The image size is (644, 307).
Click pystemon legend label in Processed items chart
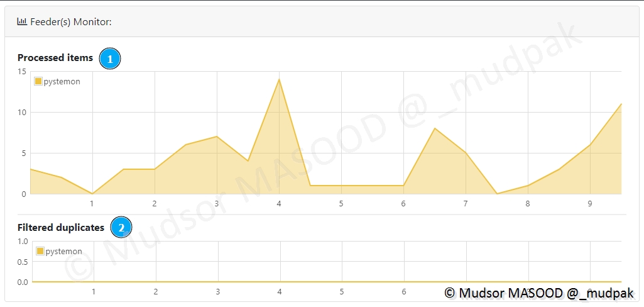[x=62, y=82]
